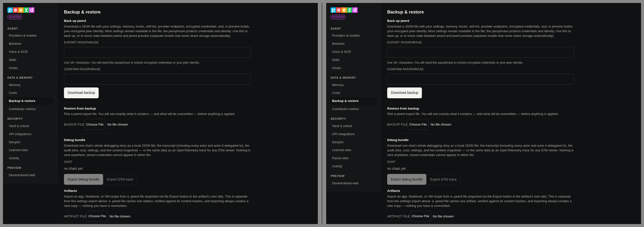
Task: Open Vault & unlock in left window
Action: [x=30, y=126]
